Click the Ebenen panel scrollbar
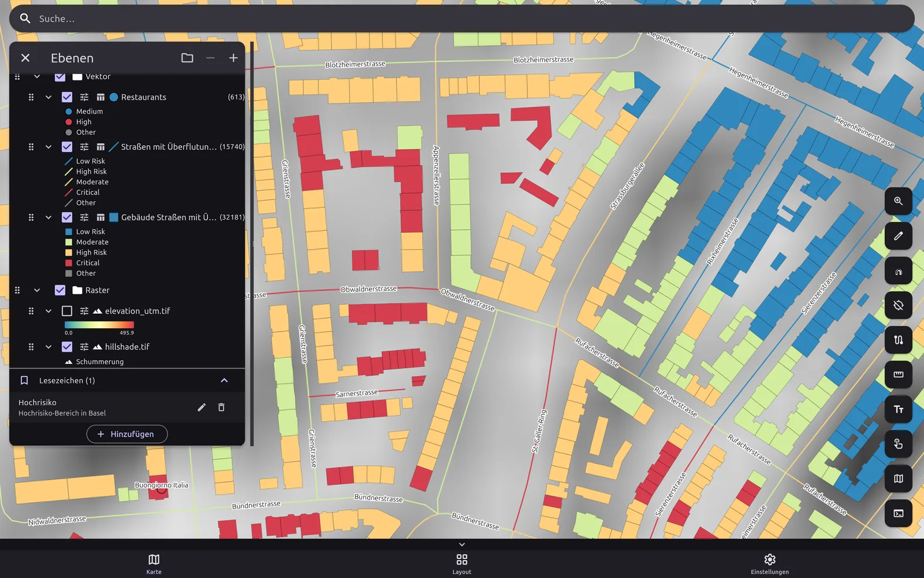 click(252, 243)
